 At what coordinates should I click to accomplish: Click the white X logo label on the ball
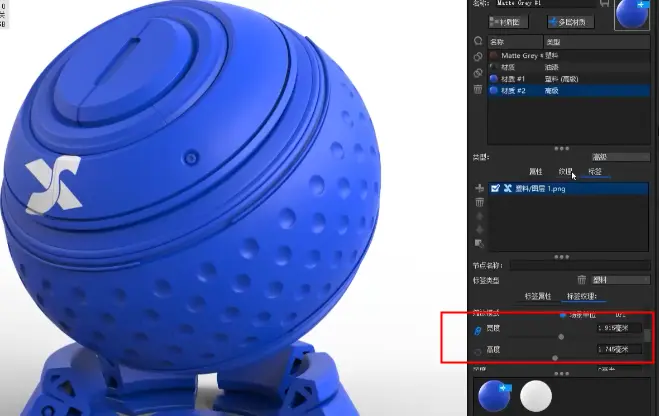(54, 185)
